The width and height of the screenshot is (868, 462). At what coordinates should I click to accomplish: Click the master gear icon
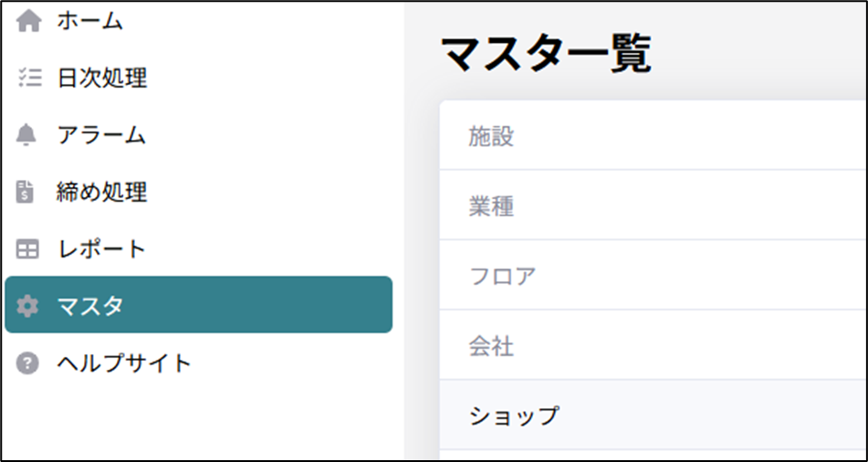(x=28, y=306)
